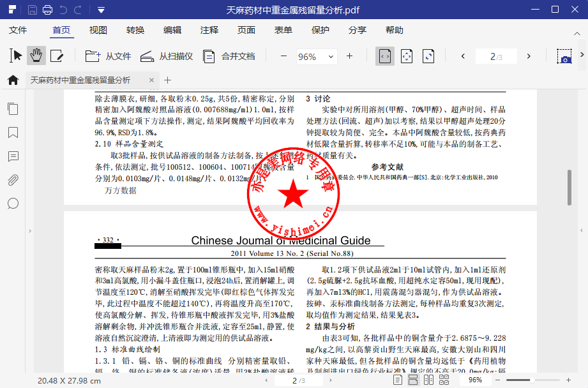Switch to single page layout

coord(398,380)
